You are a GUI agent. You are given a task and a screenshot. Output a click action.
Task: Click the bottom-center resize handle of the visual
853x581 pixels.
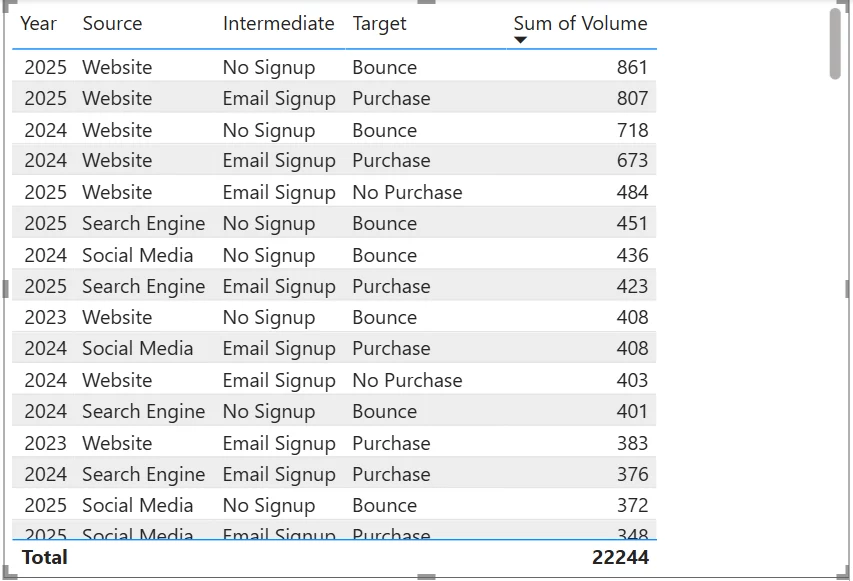tap(426, 577)
